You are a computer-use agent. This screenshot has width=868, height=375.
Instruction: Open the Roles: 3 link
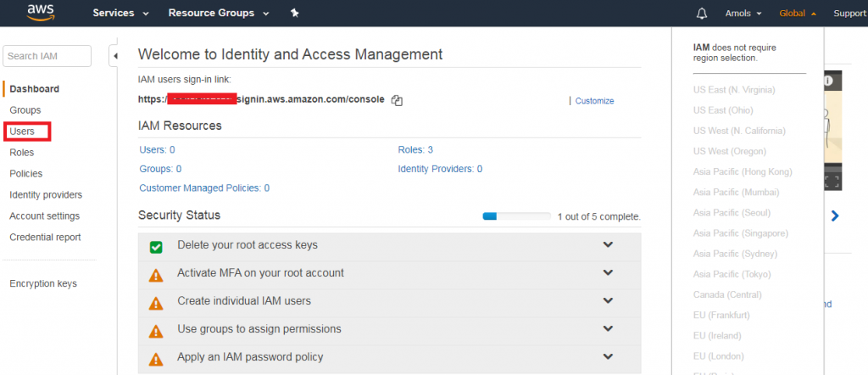click(x=415, y=149)
